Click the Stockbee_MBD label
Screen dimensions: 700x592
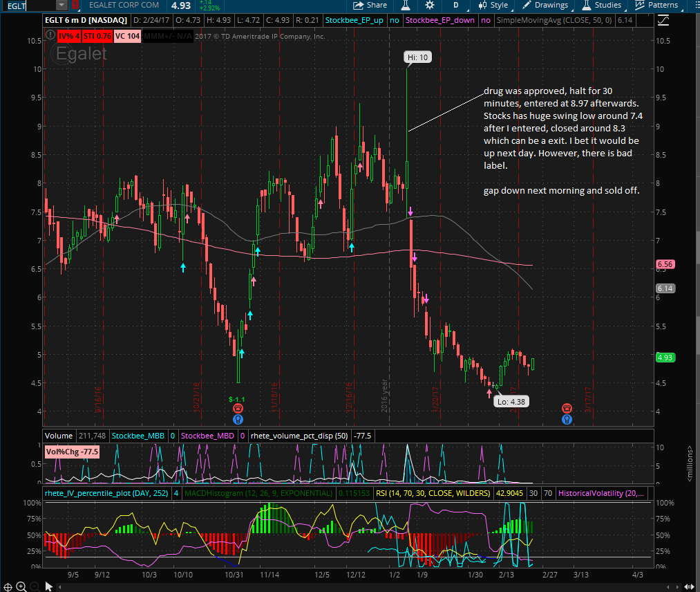207,436
